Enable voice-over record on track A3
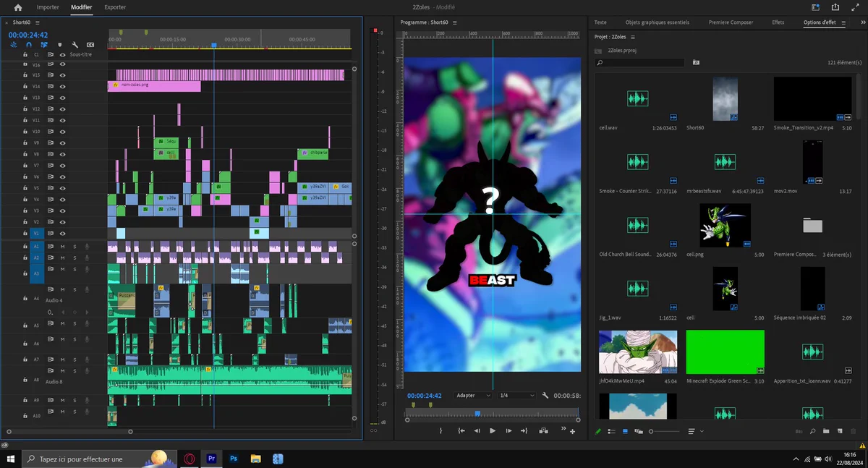 tap(87, 269)
